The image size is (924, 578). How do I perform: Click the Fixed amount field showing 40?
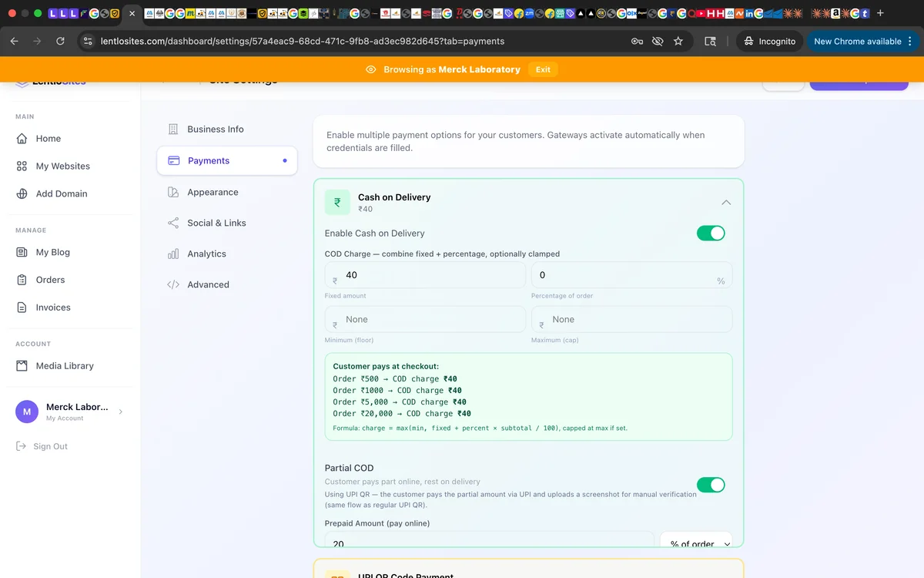pos(425,275)
